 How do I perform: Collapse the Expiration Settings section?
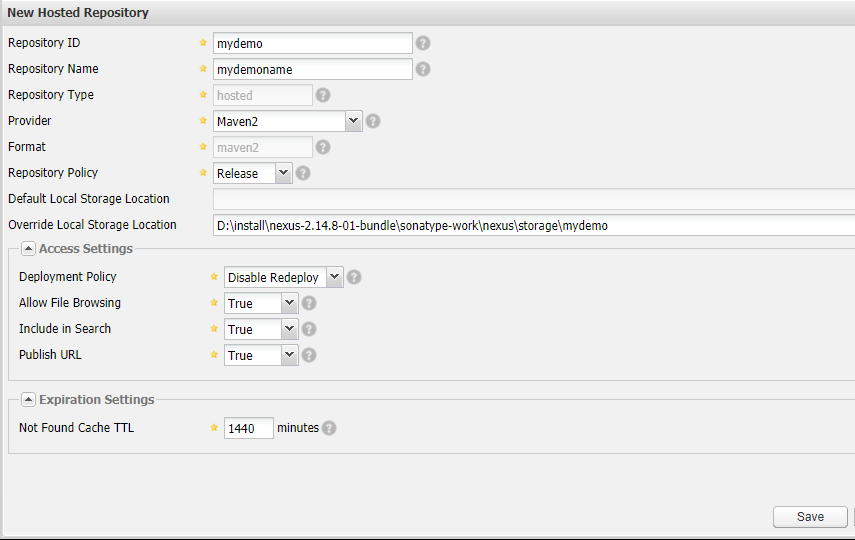point(28,400)
